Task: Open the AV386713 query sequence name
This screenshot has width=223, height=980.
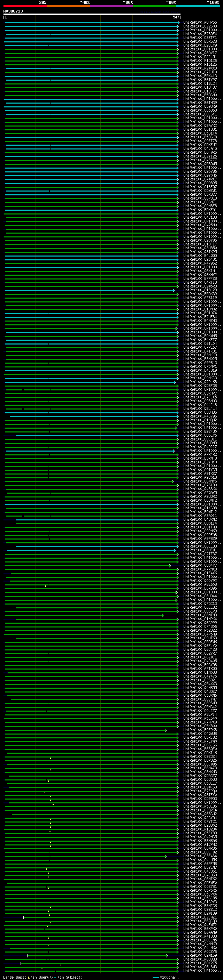Action: (13, 11)
